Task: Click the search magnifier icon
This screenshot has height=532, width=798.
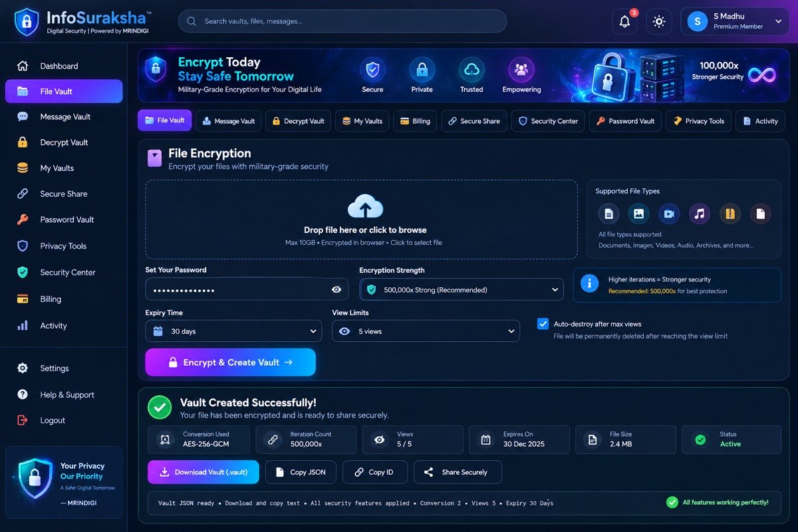Action: click(x=192, y=21)
